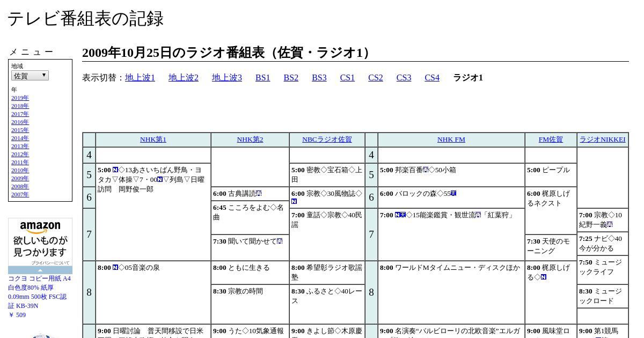Choose the 2009年 year link
Screen dimensions: 644x338
tap(20, 178)
